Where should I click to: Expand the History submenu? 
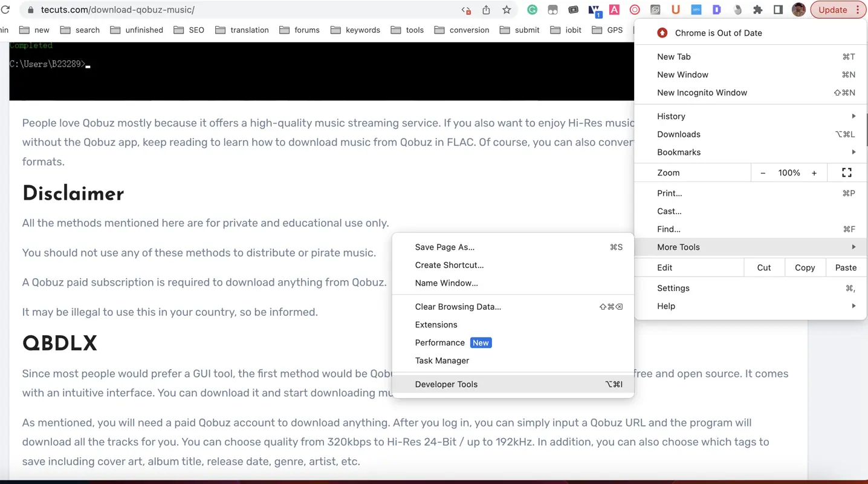[671, 116]
